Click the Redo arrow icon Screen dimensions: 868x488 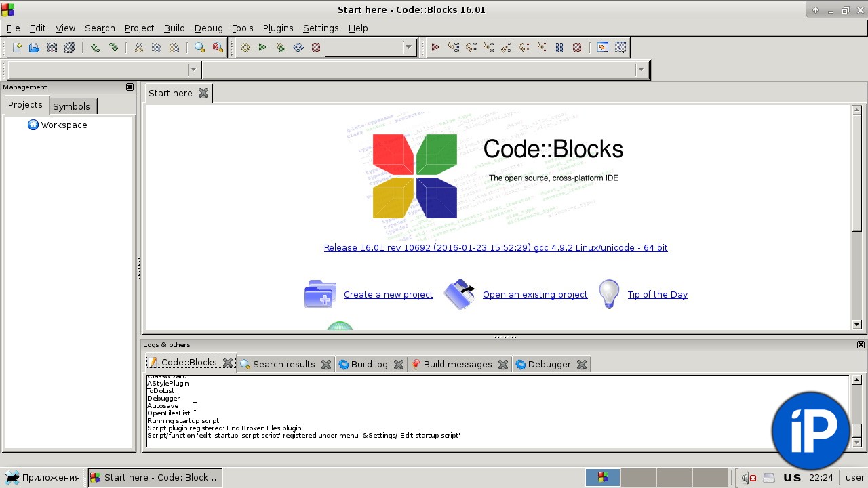click(113, 47)
